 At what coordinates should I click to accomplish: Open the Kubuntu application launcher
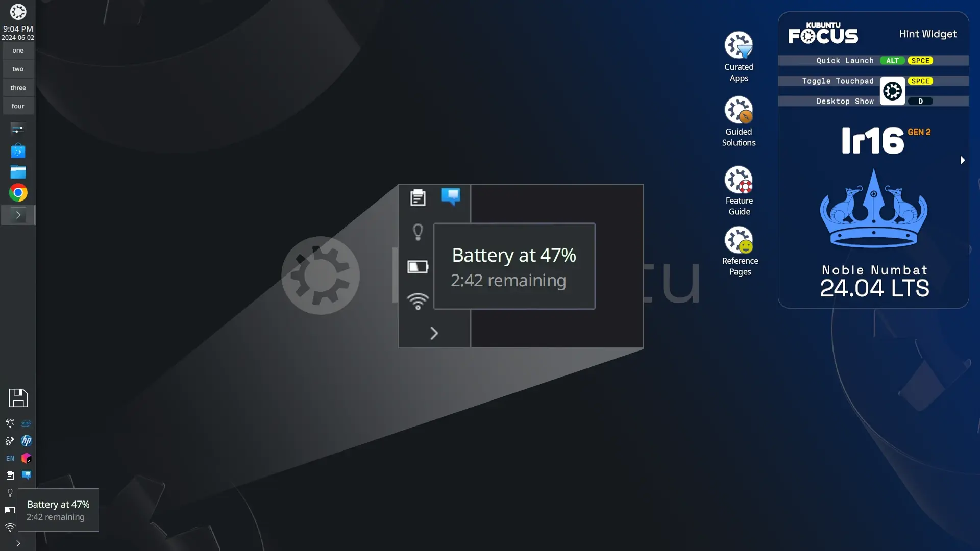(18, 11)
